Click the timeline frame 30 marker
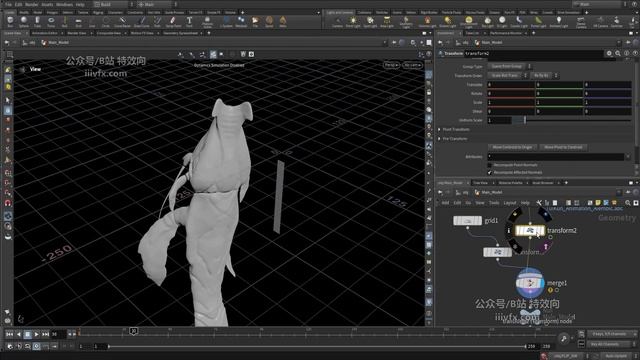Viewport: 640px width, 360px height. coord(133,331)
